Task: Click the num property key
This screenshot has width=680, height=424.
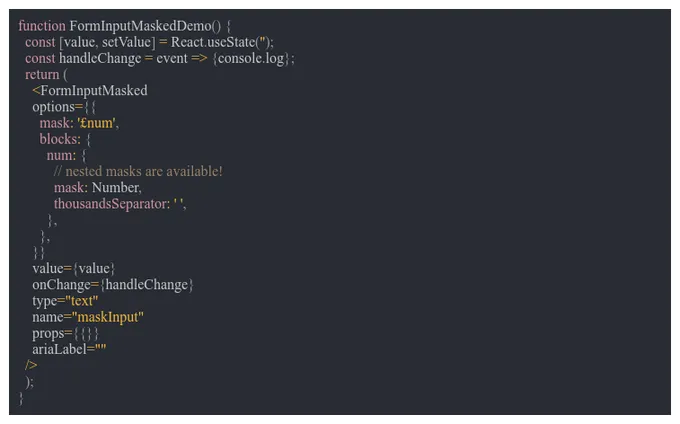Action: coord(61,155)
